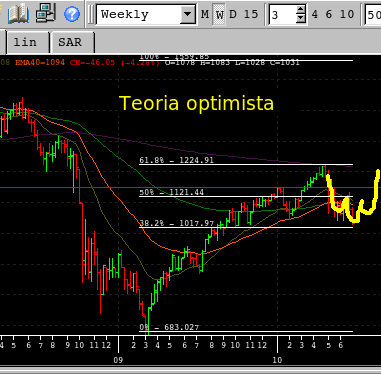Click the input field showing 50
The image size is (381, 374).
373,14
